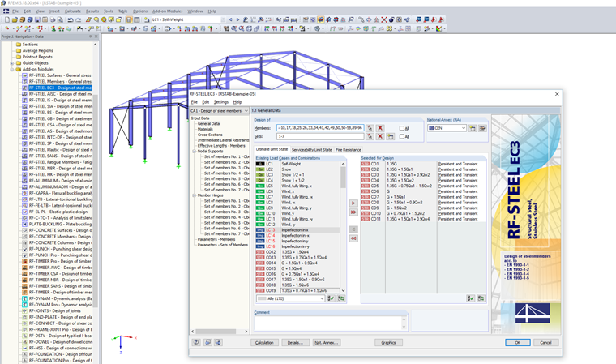Collapse the Nodal Supports tree node
Image resolution: width=616 pixels, height=364 pixels.
(x=194, y=152)
